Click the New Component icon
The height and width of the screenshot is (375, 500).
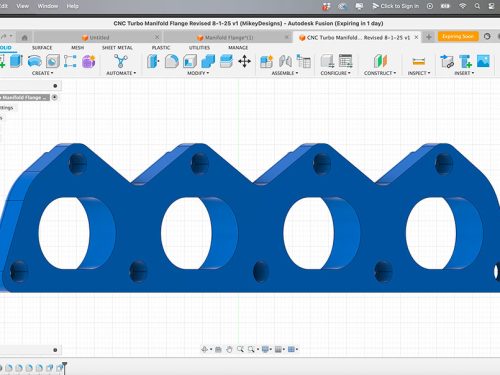coord(266,61)
